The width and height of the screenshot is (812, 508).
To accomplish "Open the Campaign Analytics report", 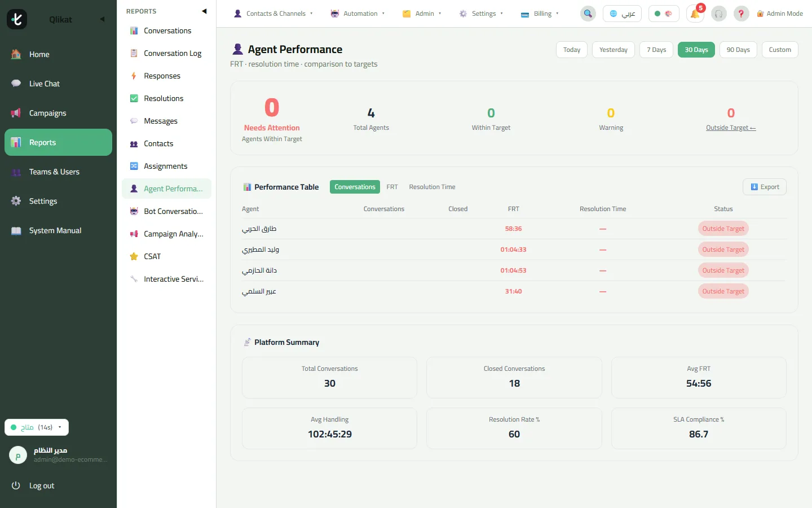I will [x=166, y=234].
